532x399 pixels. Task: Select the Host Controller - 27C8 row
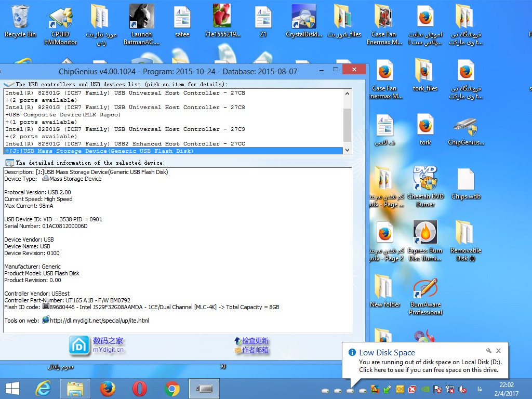173,108
